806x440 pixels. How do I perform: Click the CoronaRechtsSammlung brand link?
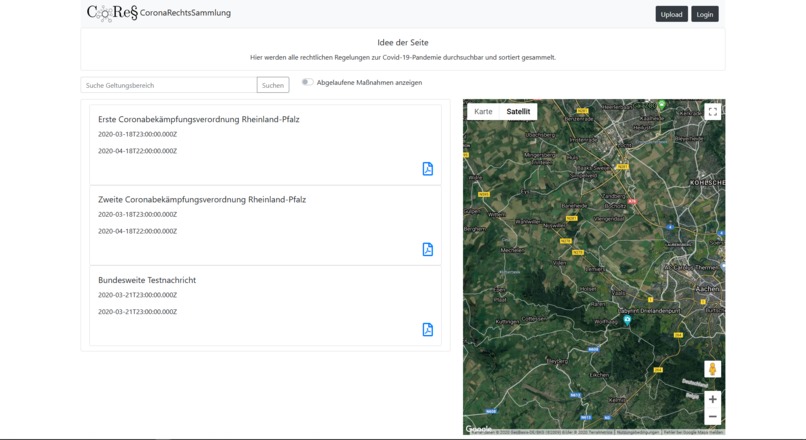coord(185,13)
